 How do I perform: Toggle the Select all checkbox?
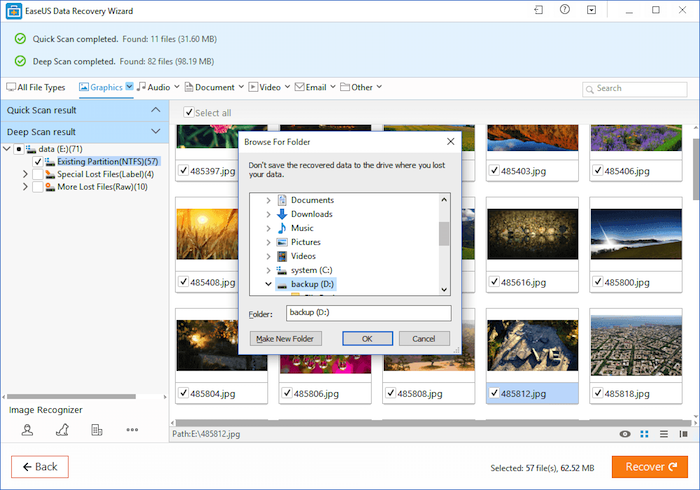click(x=189, y=112)
